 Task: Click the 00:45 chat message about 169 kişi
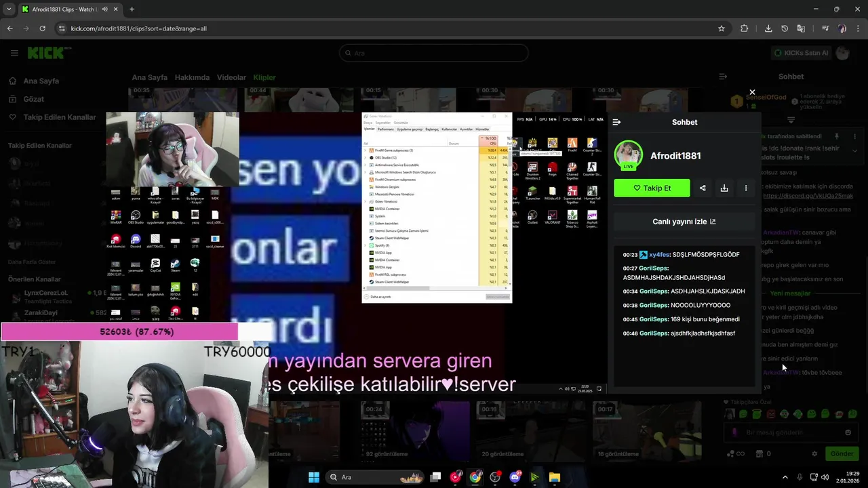(682, 319)
